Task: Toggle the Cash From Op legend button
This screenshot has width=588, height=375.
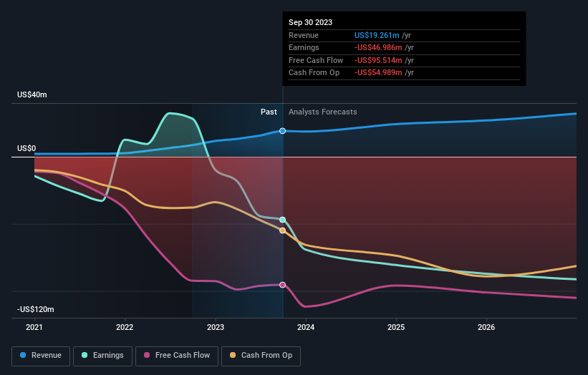Action: click(261, 356)
